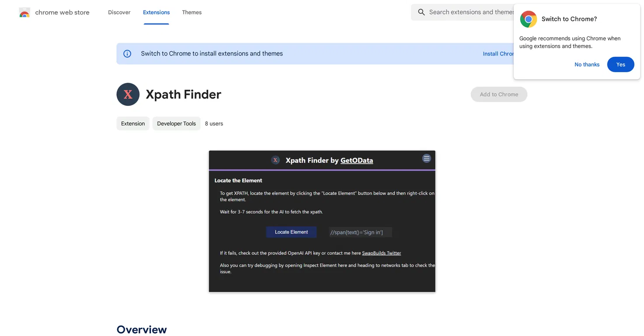This screenshot has height=336, width=644.
Task: Click the '8 users' text
Action: [214, 124]
